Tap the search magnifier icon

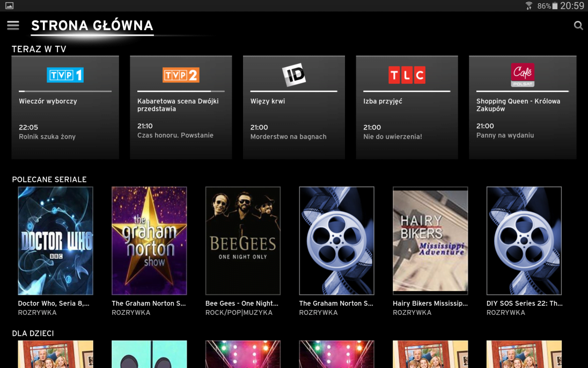(578, 25)
